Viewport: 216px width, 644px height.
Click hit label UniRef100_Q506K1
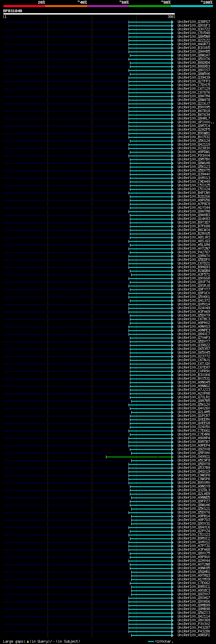pyautogui.click(x=194, y=297)
